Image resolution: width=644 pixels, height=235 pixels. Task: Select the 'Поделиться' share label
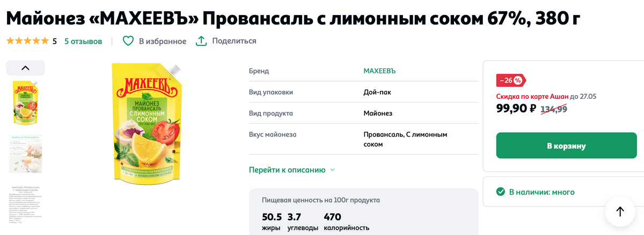pyautogui.click(x=234, y=41)
